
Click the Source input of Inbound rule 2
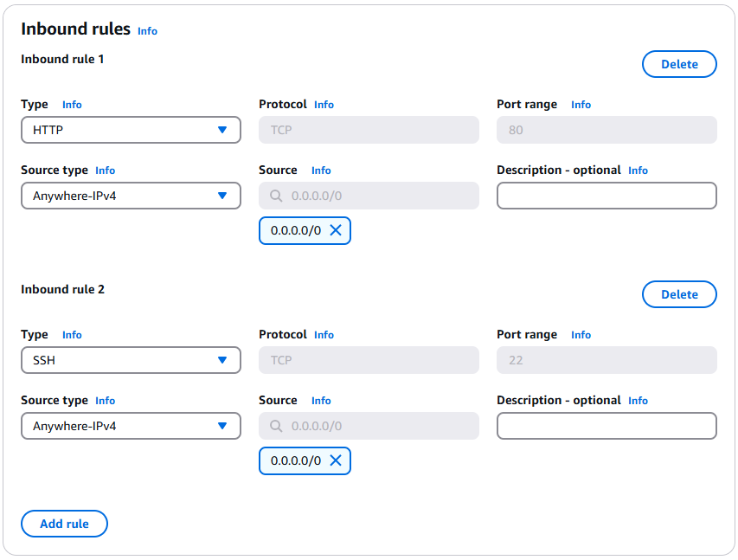pyautogui.click(x=369, y=426)
